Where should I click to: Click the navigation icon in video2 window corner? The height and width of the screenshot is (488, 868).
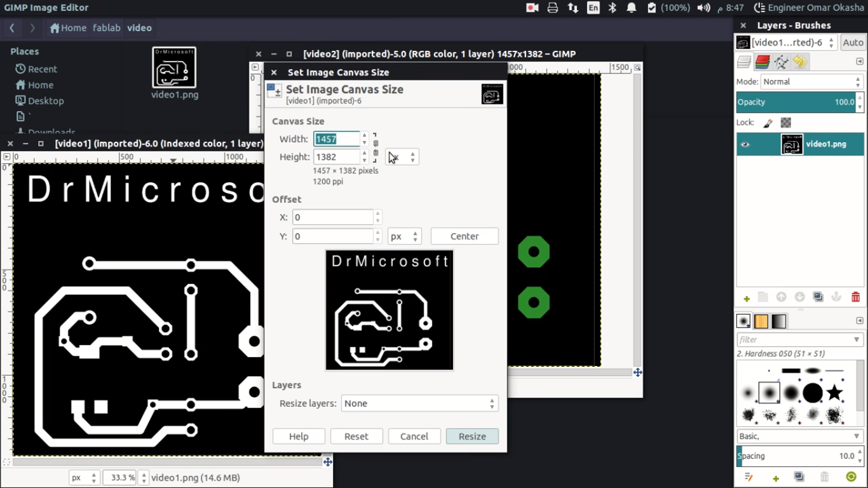[637, 372]
